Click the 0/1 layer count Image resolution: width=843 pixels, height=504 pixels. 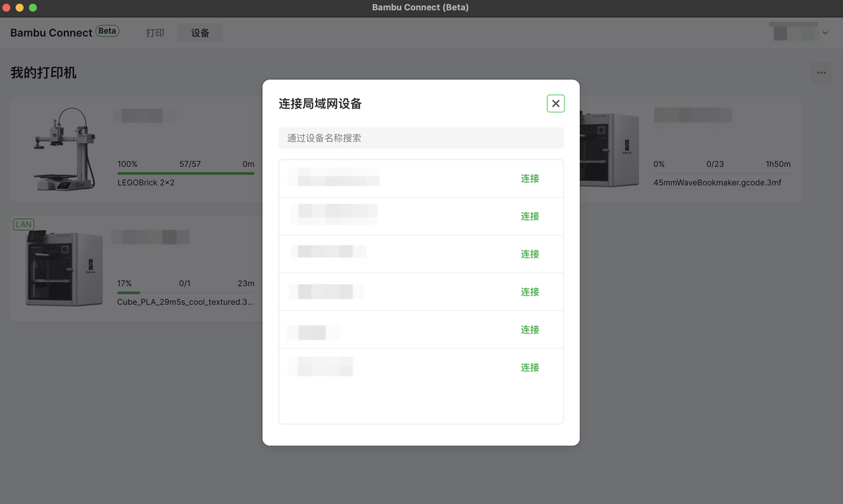point(185,284)
